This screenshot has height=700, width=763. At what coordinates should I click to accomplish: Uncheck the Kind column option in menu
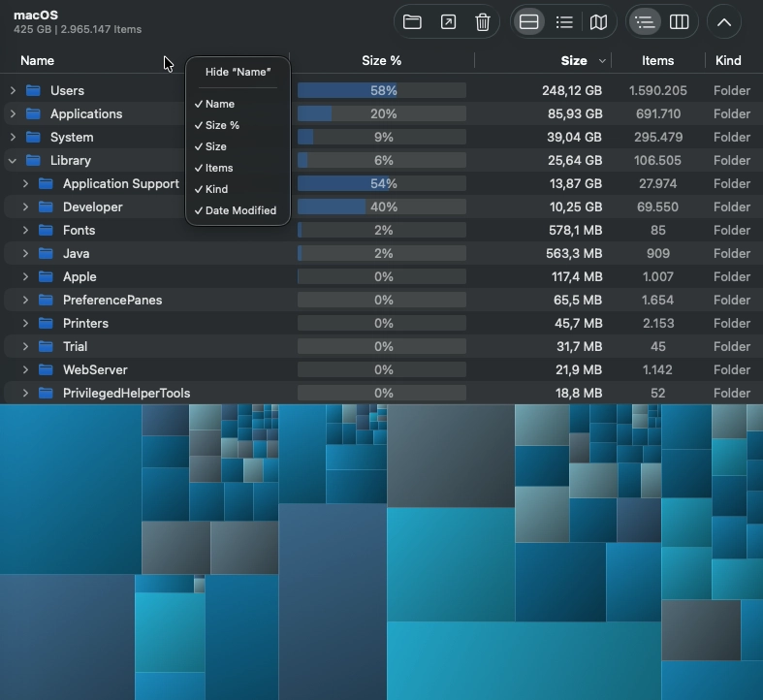point(238,189)
